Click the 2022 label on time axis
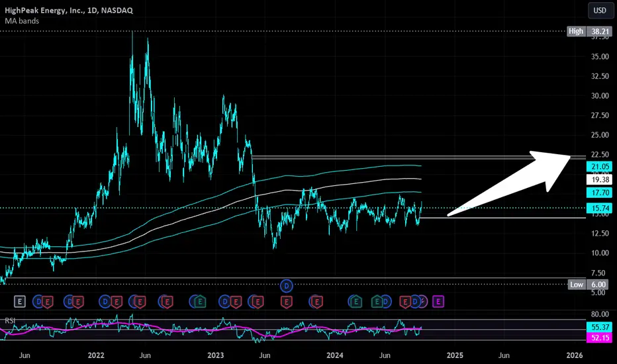This screenshot has height=364, width=617. tap(96, 355)
